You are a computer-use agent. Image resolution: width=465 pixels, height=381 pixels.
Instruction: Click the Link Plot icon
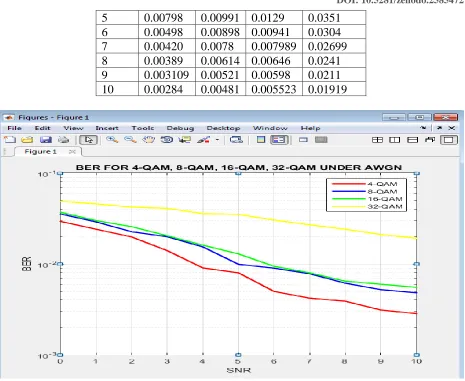pos(236,140)
